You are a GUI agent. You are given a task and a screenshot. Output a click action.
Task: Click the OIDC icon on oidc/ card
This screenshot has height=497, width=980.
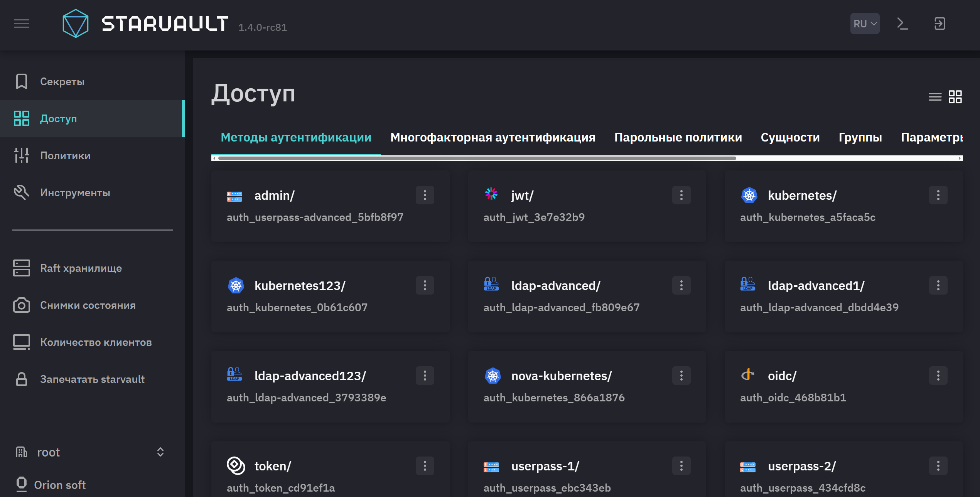point(747,374)
